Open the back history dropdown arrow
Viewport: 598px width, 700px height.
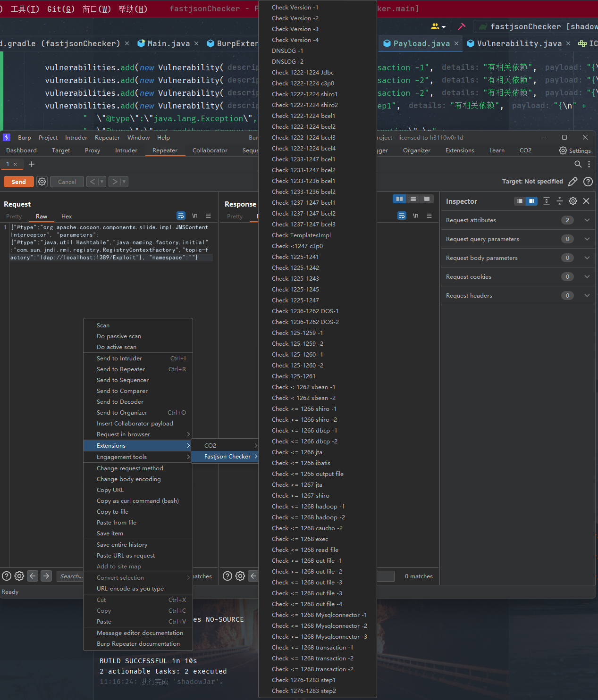point(102,182)
